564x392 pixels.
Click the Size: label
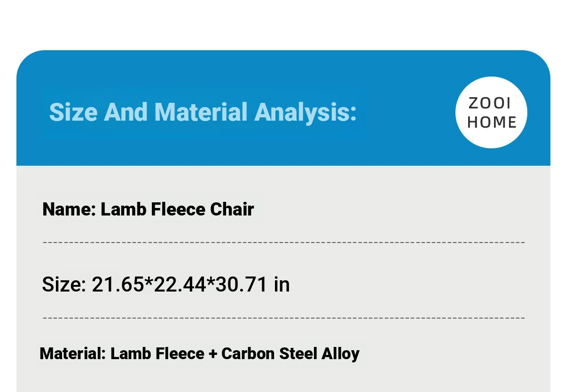pos(64,284)
